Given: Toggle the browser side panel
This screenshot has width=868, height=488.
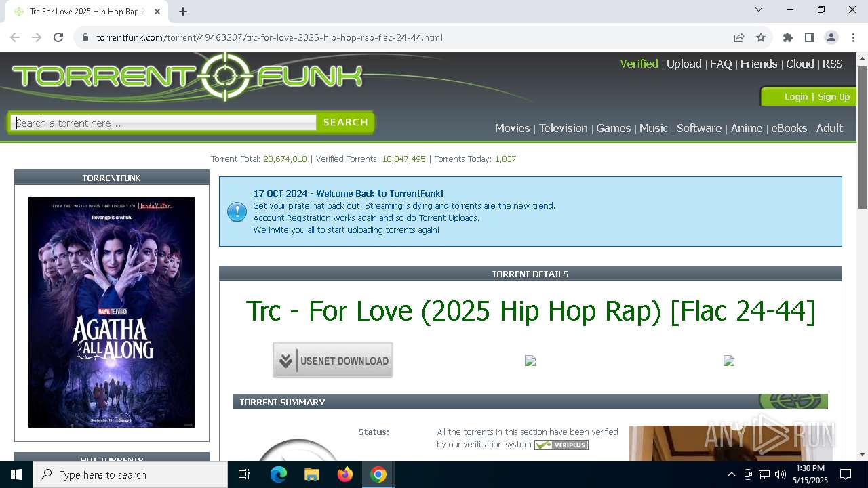Looking at the screenshot, I should 810,37.
